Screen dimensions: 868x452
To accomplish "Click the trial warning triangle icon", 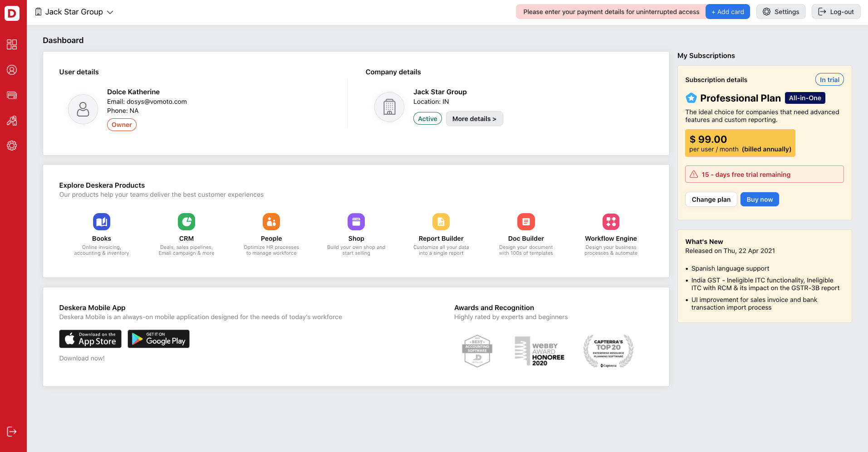I will pyautogui.click(x=694, y=175).
